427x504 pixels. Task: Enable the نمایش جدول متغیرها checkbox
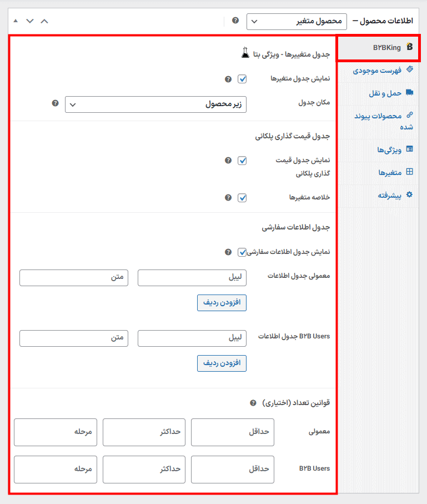[242, 79]
